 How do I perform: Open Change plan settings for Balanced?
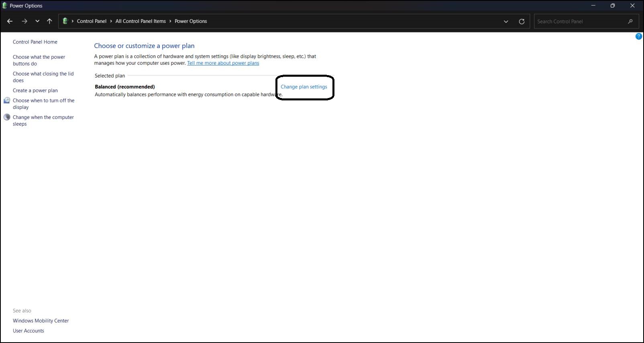point(304,87)
